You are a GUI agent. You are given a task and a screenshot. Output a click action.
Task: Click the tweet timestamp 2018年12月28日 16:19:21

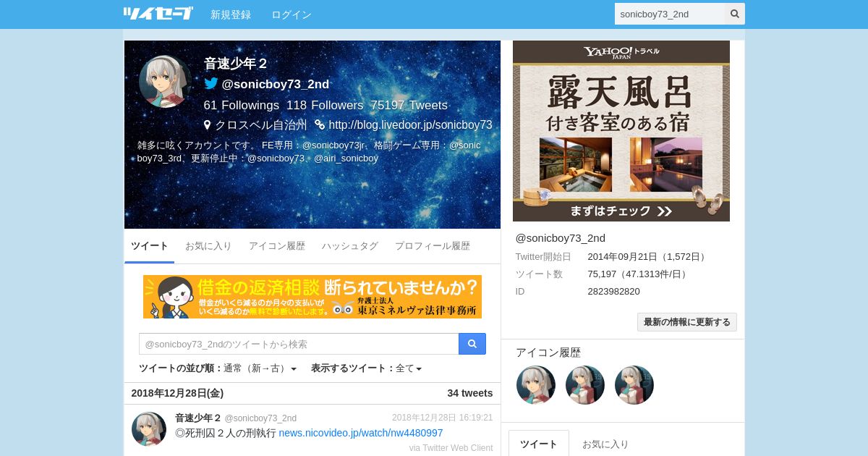coord(442,418)
